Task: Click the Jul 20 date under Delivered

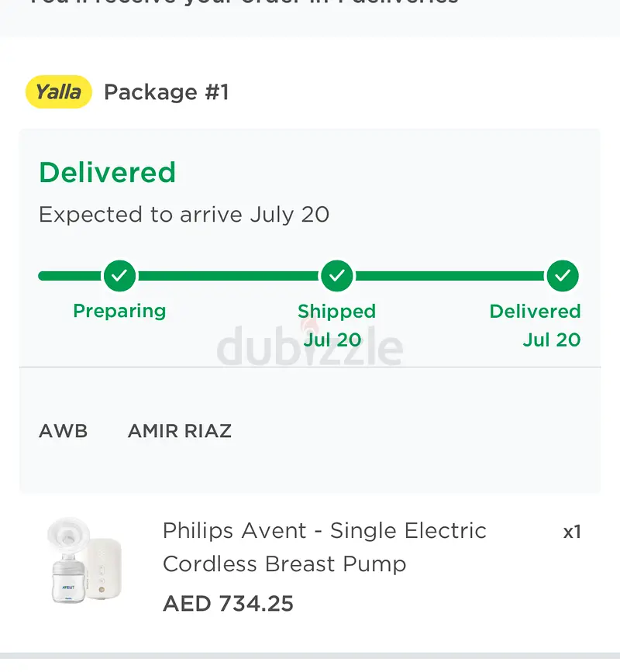Action: click(x=551, y=339)
